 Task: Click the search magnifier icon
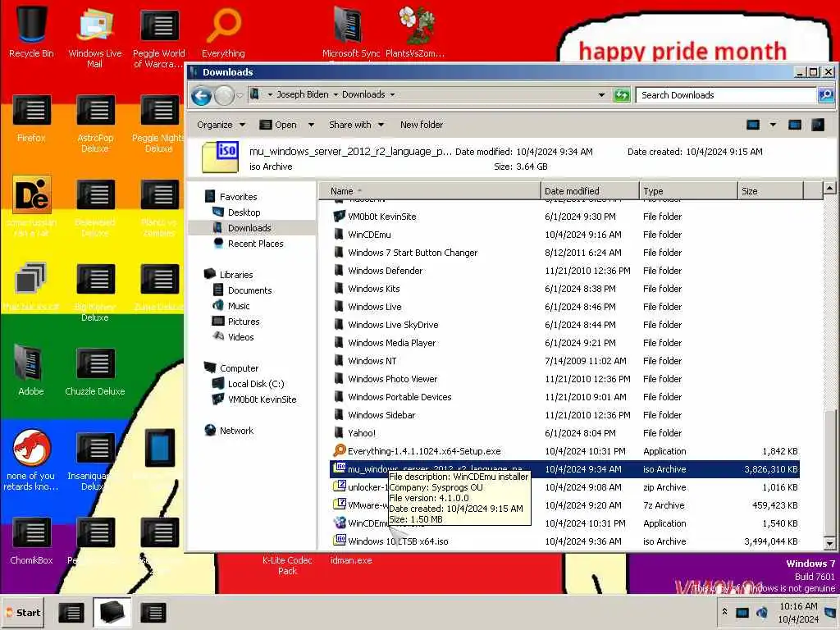[x=825, y=95]
